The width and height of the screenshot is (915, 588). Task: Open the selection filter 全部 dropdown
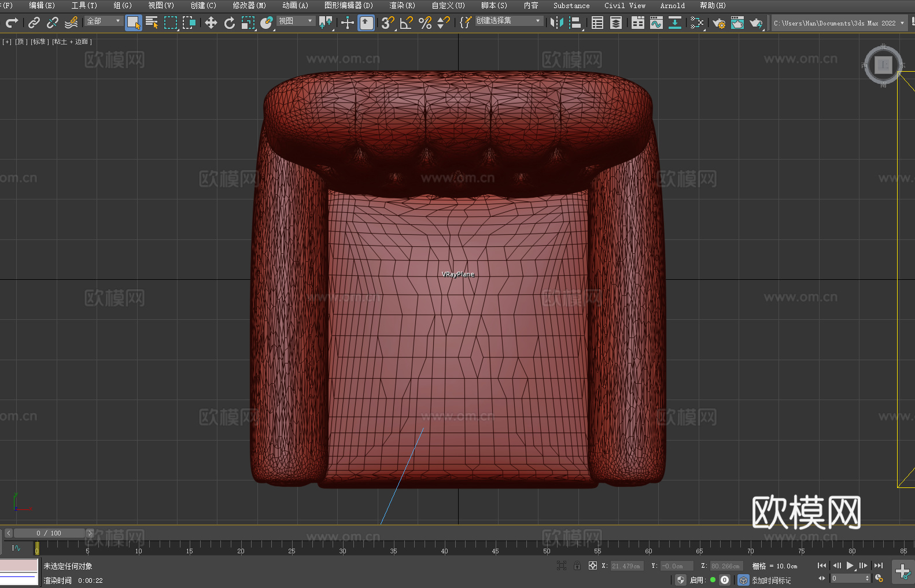coord(104,21)
